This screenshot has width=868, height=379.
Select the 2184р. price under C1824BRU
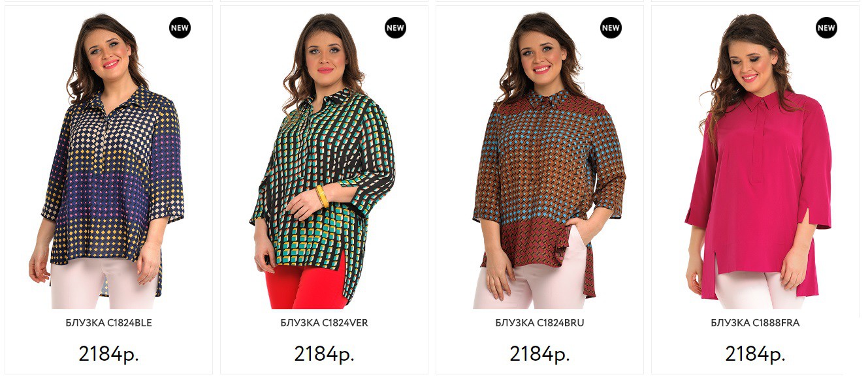[539, 354]
